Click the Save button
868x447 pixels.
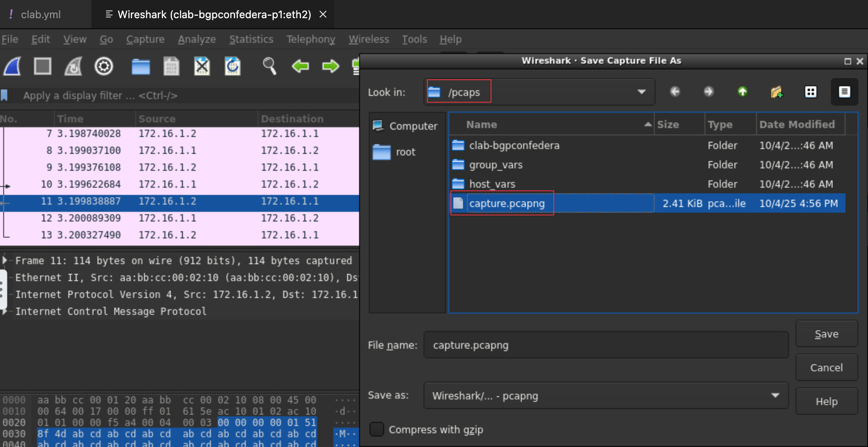point(826,334)
